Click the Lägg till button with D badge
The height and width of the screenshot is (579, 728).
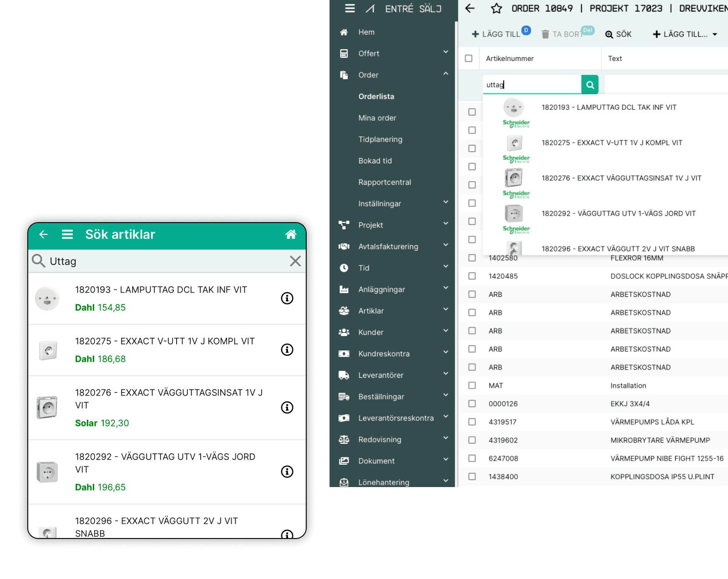pyautogui.click(x=500, y=34)
